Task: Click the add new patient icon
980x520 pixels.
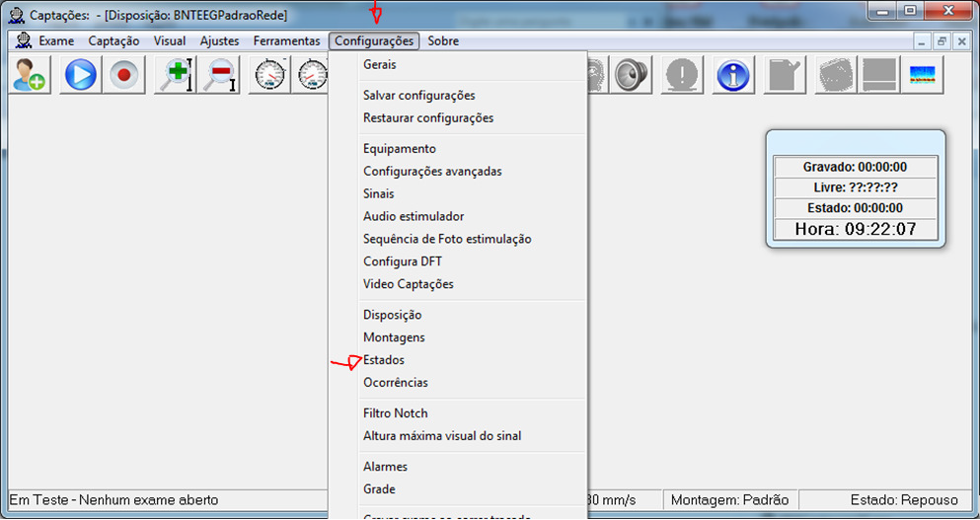Action: tap(29, 75)
